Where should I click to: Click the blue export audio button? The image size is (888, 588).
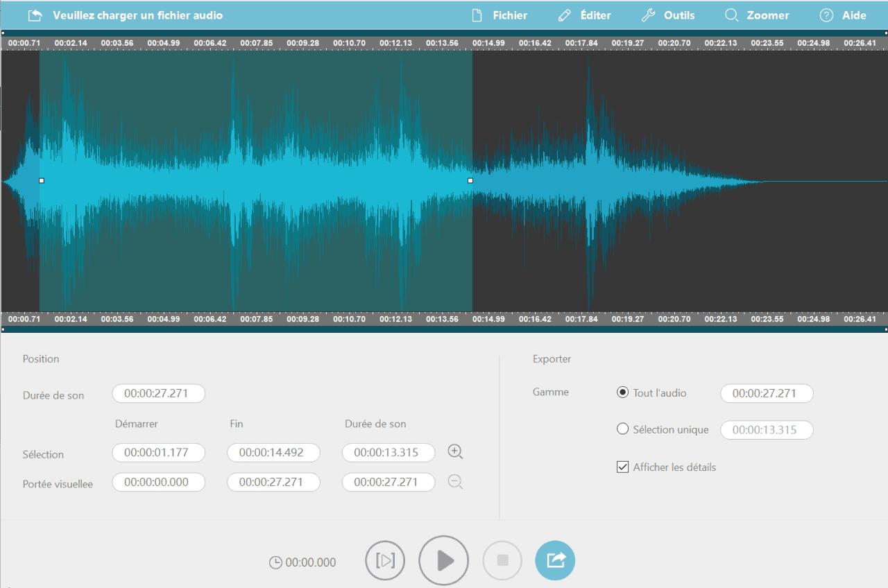click(x=555, y=560)
